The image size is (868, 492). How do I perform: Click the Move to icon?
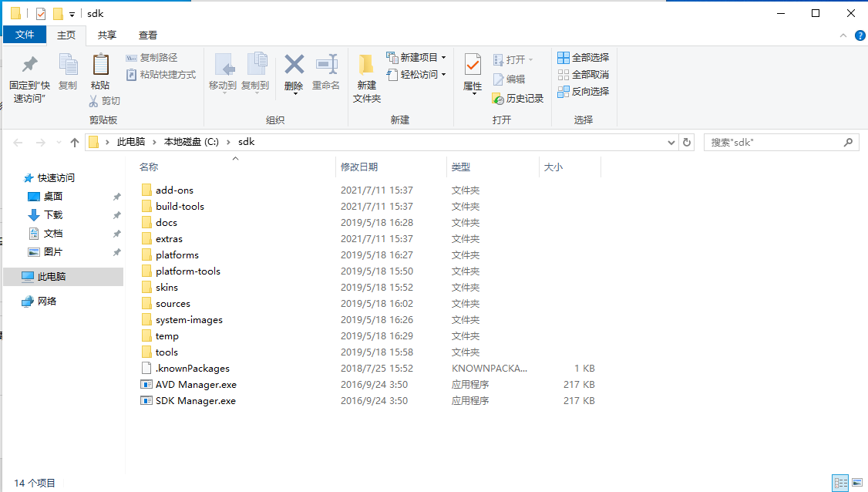click(224, 66)
